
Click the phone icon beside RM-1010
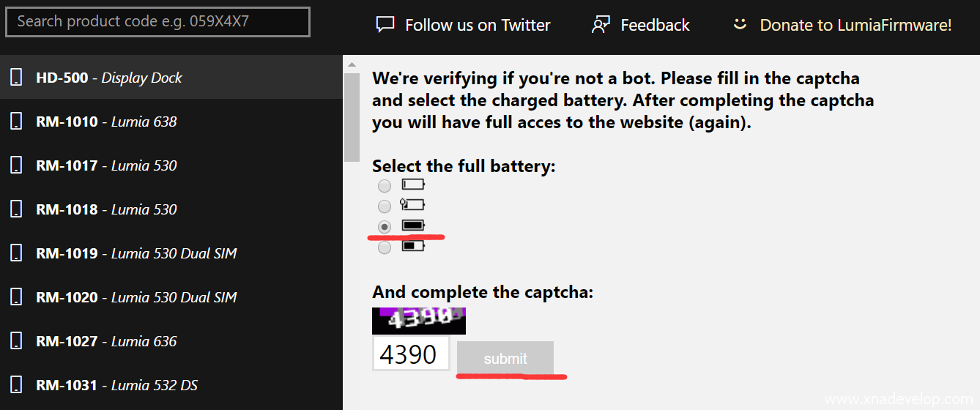coord(15,122)
